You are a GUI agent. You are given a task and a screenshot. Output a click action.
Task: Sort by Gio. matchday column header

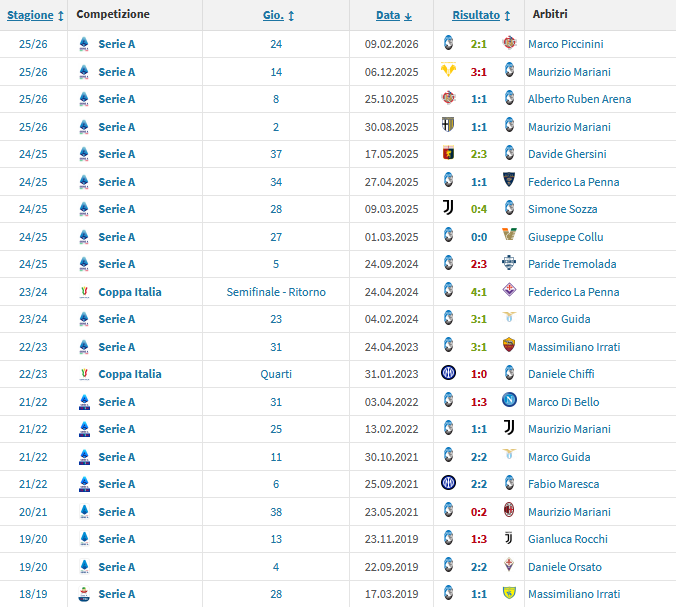pos(273,16)
